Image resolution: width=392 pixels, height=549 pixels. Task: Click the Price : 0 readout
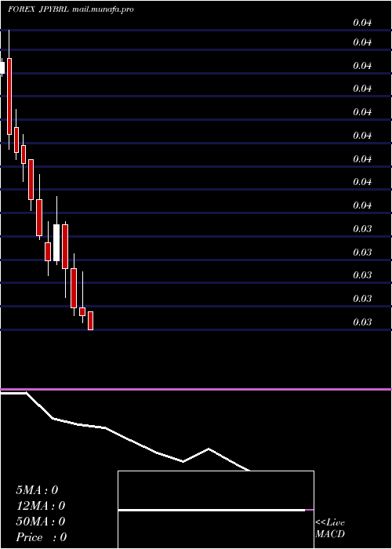pyautogui.click(x=42, y=537)
